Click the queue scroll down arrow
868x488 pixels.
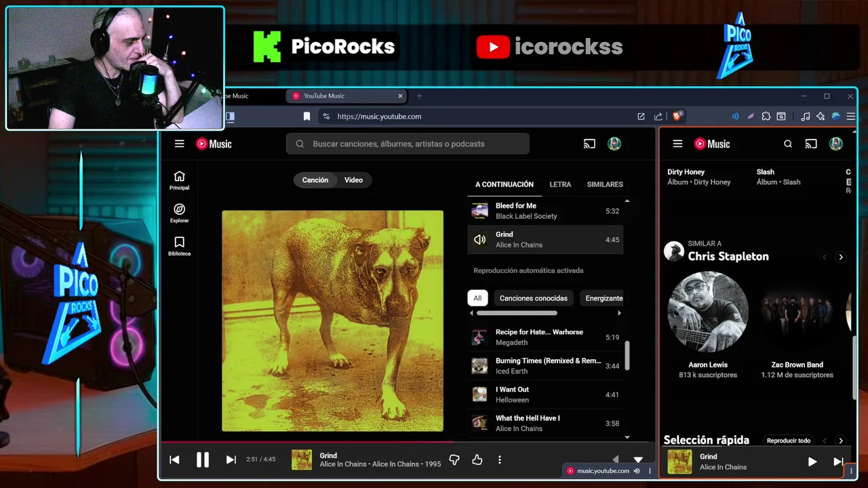[x=627, y=437]
